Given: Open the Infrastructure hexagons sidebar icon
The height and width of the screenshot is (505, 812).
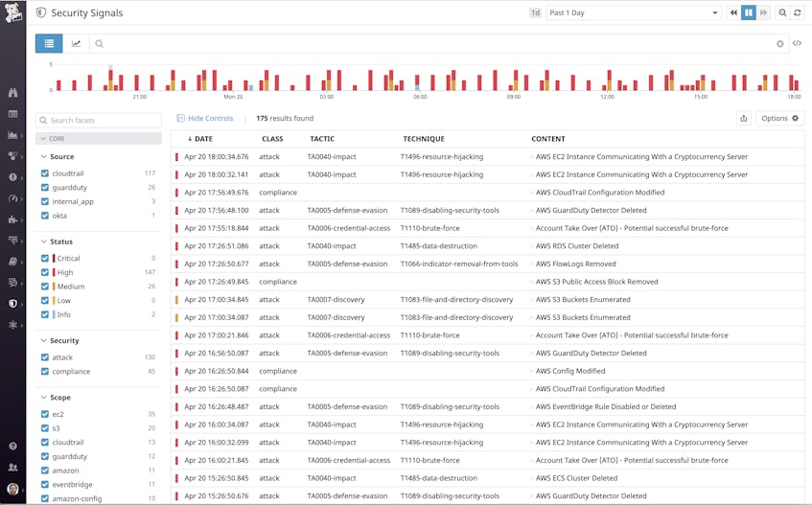Looking at the screenshot, I should tap(13, 156).
